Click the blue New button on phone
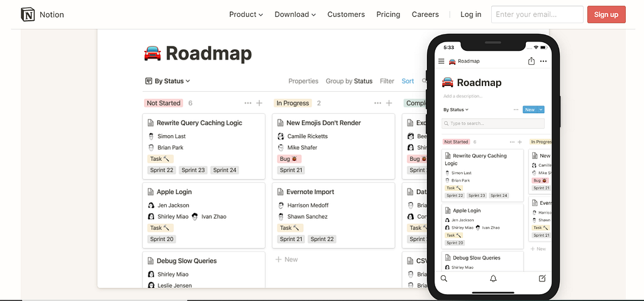Screen dimensions: 644x301 (530, 109)
